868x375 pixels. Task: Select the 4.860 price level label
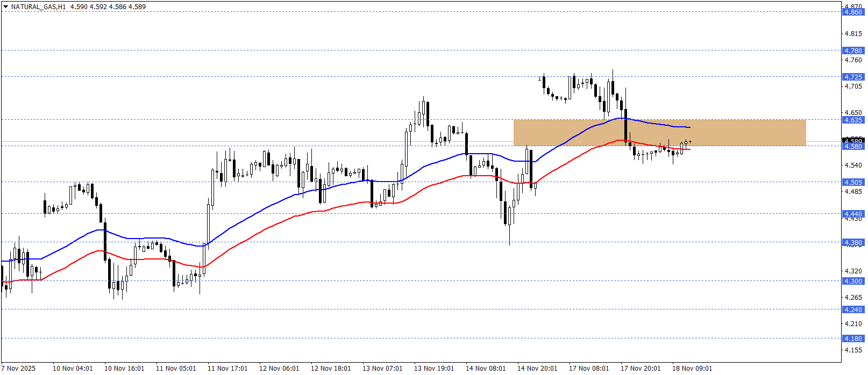point(852,12)
